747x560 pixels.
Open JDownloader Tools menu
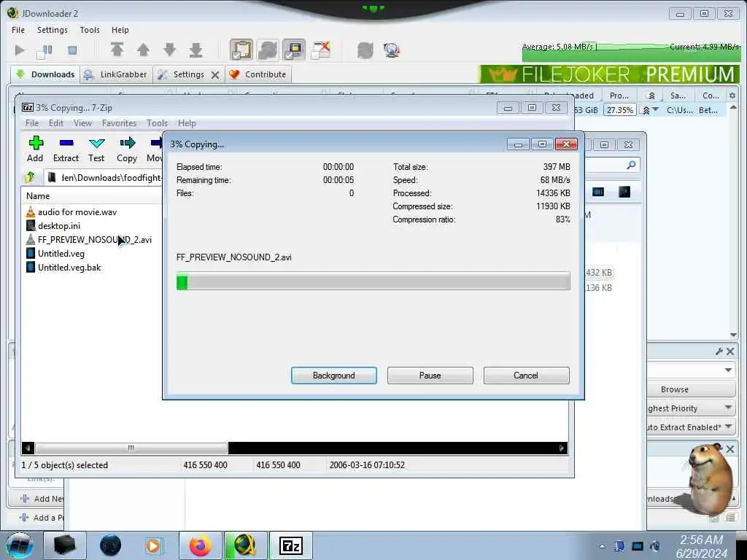click(x=90, y=29)
